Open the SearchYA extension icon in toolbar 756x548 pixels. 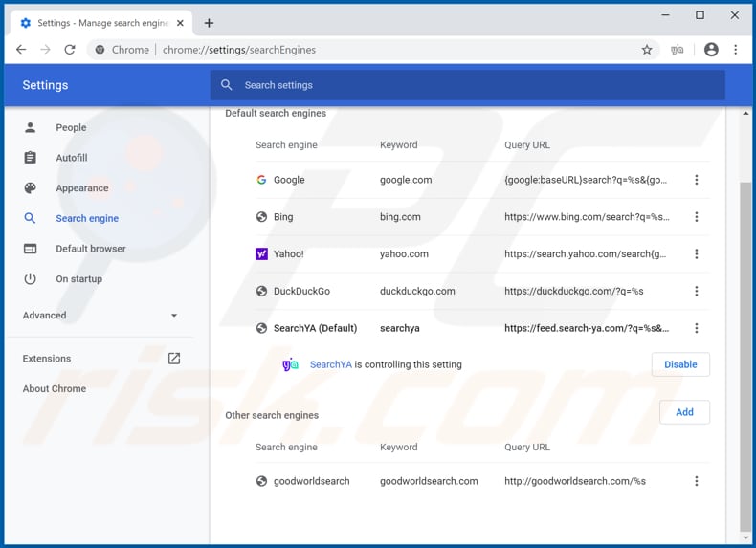(677, 50)
